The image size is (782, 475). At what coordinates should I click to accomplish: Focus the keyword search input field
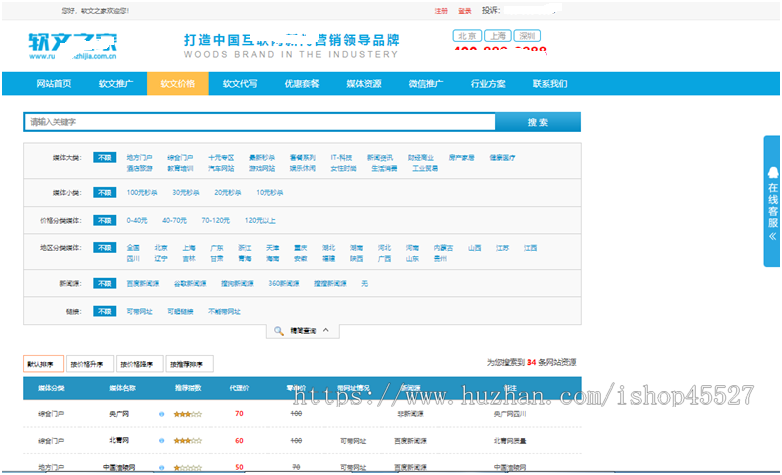259,122
